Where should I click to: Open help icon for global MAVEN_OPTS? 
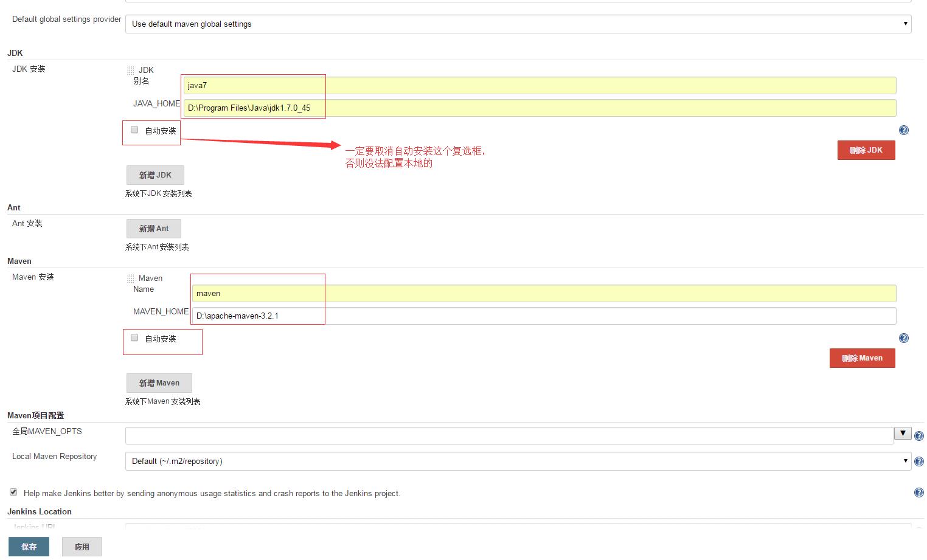pyautogui.click(x=919, y=436)
